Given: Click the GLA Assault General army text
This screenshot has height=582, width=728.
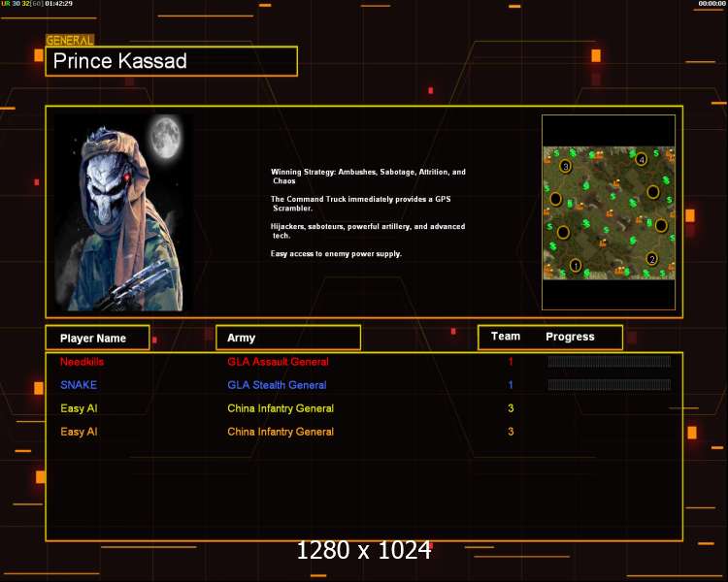Looking at the screenshot, I should 278,362.
